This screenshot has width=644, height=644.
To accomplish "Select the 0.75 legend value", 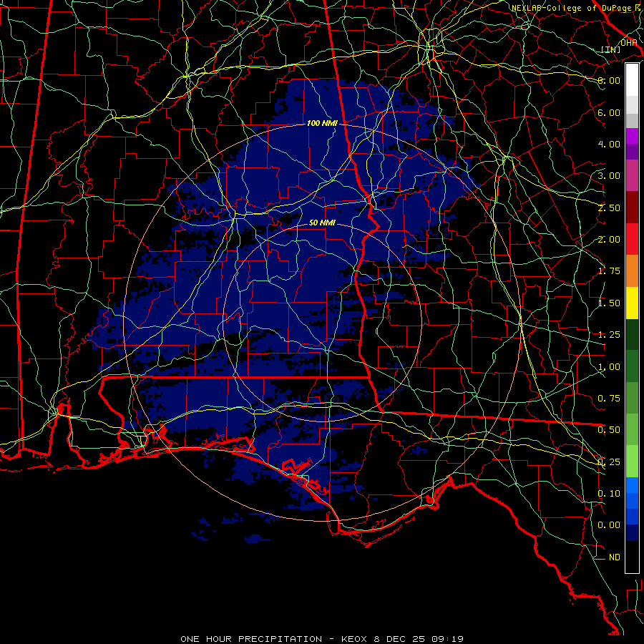I will tap(609, 399).
